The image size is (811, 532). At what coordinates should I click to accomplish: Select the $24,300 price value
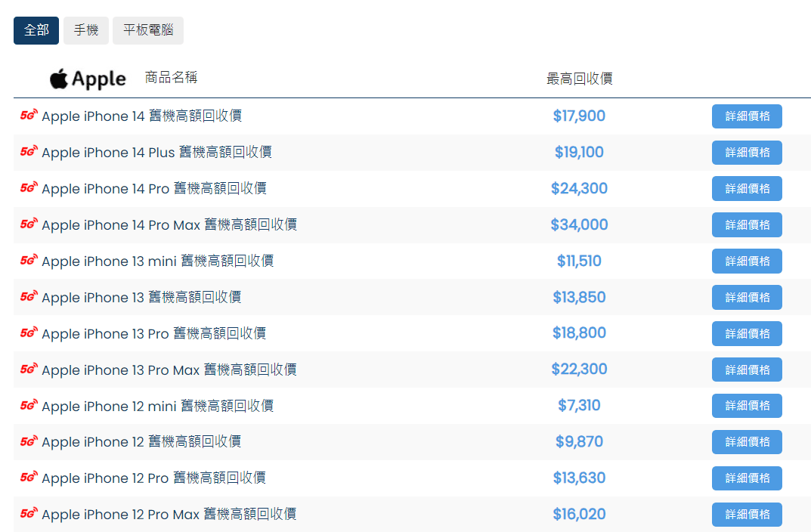[579, 188]
